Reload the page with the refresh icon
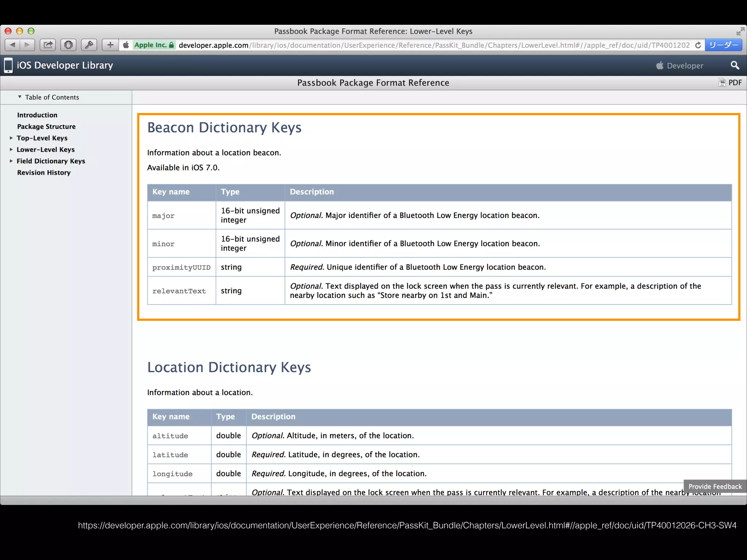 click(698, 45)
